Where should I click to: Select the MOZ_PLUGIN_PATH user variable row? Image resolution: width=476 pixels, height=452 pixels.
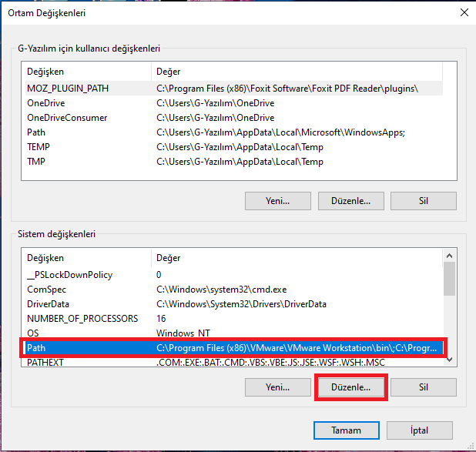pos(68,89)
